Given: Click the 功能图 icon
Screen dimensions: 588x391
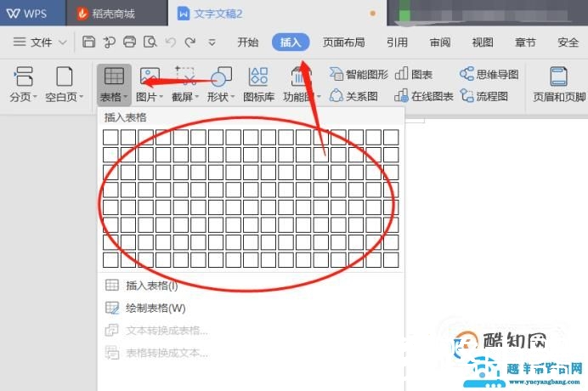Looking at the screenshot, I should [x=299, y=76].
